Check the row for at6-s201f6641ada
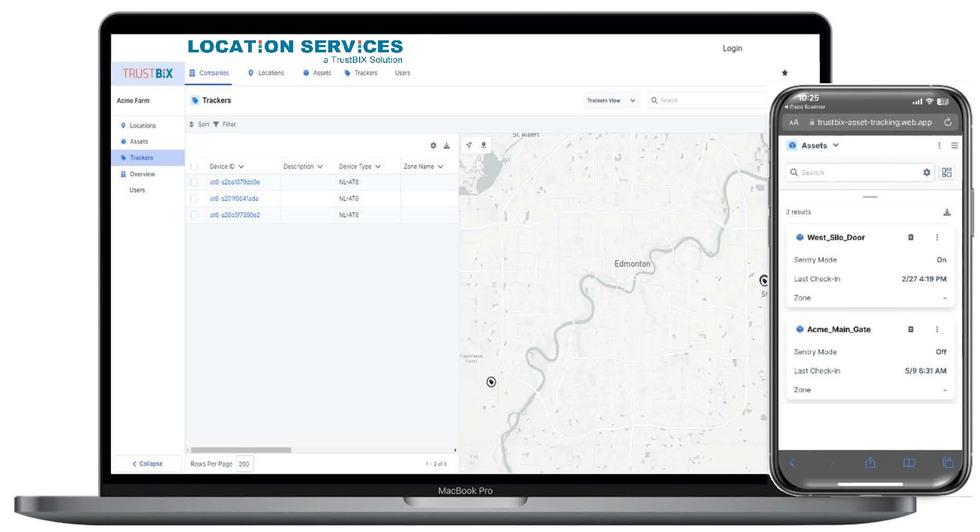 194,198
